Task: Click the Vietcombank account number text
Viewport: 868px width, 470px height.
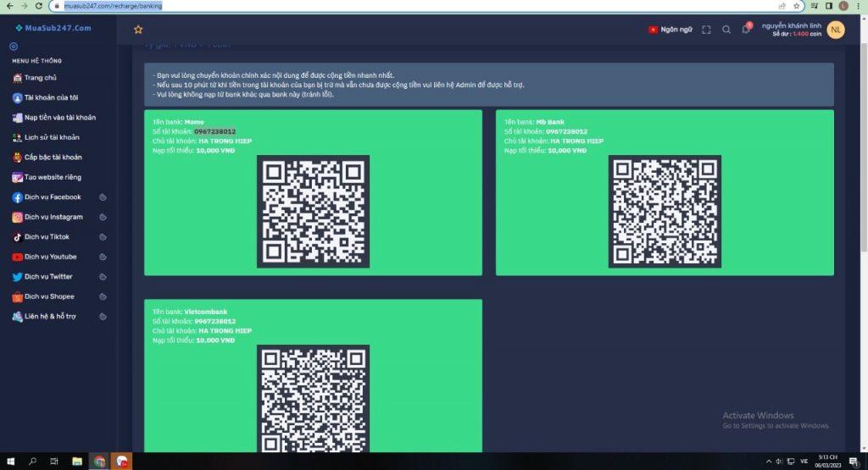Action: pyautogui.click(x=214, y=321)
